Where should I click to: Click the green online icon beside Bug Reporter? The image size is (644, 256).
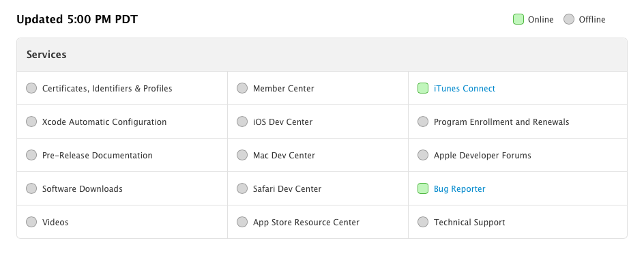pyautogui.click(x=423, y=188)
